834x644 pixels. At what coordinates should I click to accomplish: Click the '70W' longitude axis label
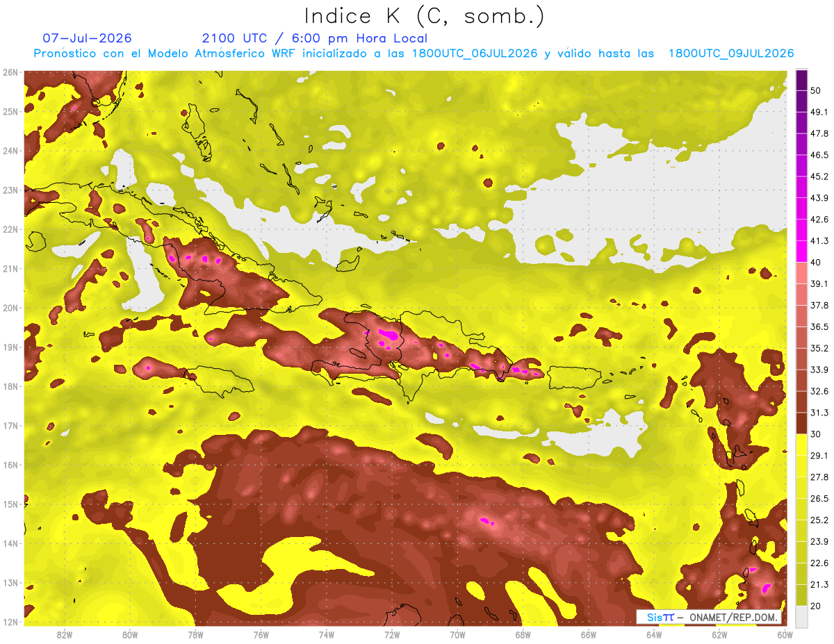457,635
